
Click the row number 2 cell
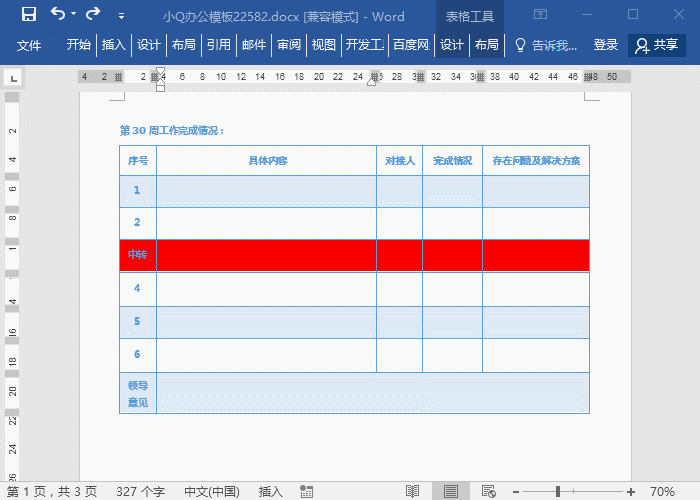[x=138, y=223]
